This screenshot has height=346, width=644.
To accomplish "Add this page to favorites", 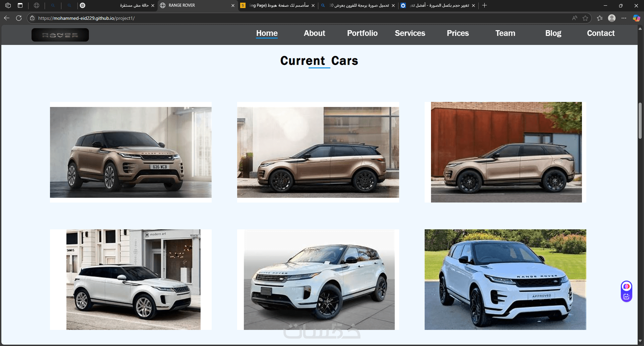I will pyautogui.click(x=585, y=18).
